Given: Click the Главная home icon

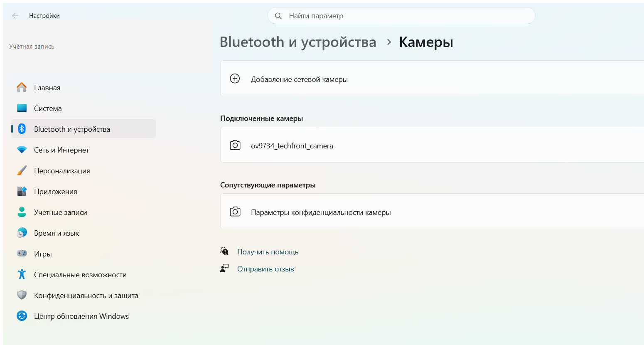Looking at the screenshot, I should coord(22,87).
